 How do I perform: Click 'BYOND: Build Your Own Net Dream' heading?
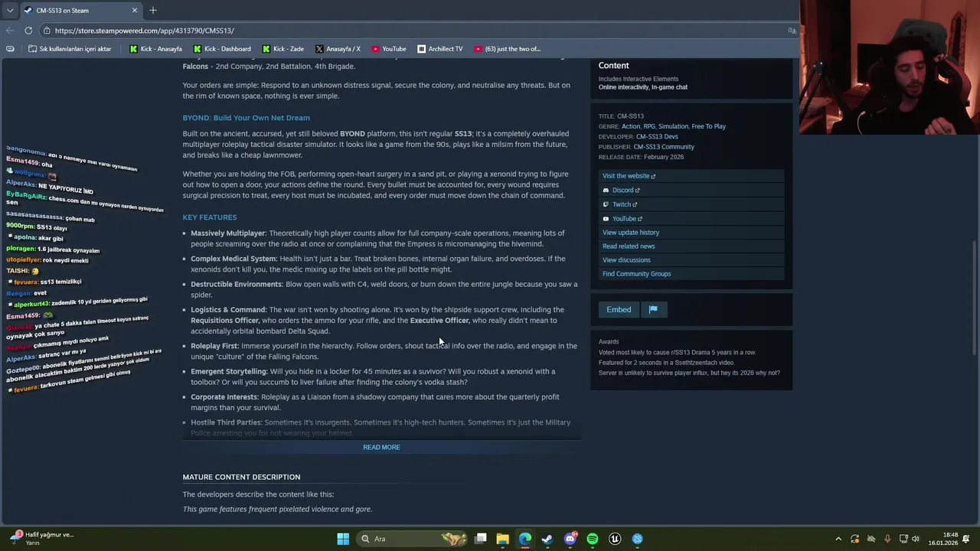[x=246, y=118]
